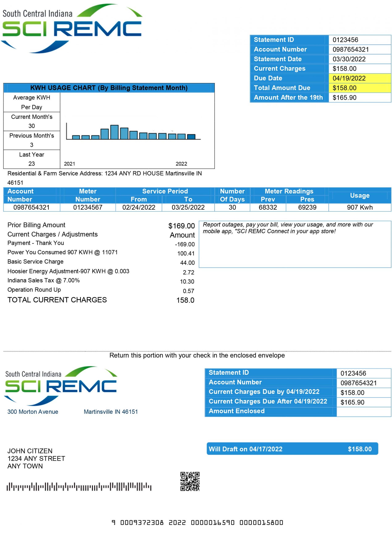392x538 pixels.
Task: Click the smaller SCI REMC logo on payment stub
Action: pyautogui.click(x=61, y=386)
